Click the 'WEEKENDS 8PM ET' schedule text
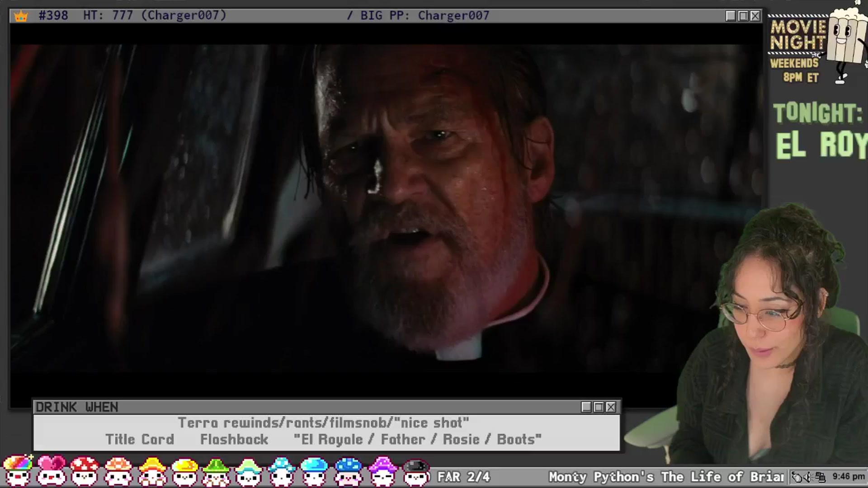868x488 pixels. point(795,70)
